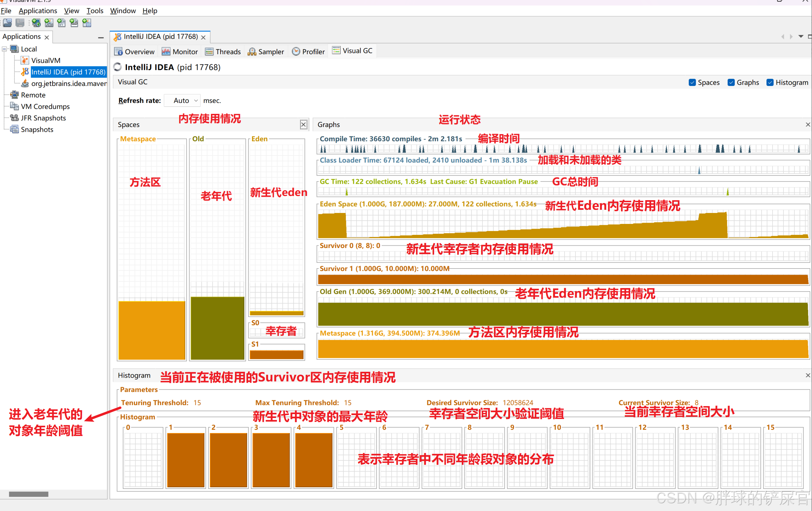Select the JFR Snapshots tree node
This screenshot has width=812, height=511.
[43, 118]
